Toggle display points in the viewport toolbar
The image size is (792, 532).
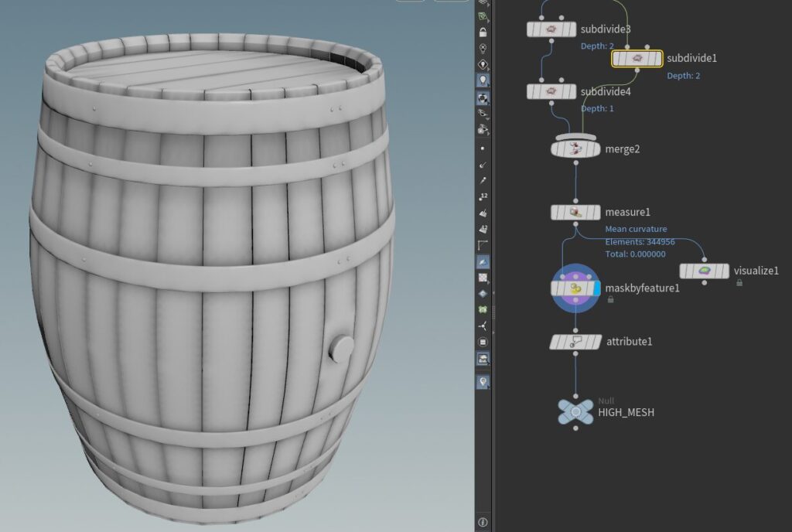tap(483, 147)
